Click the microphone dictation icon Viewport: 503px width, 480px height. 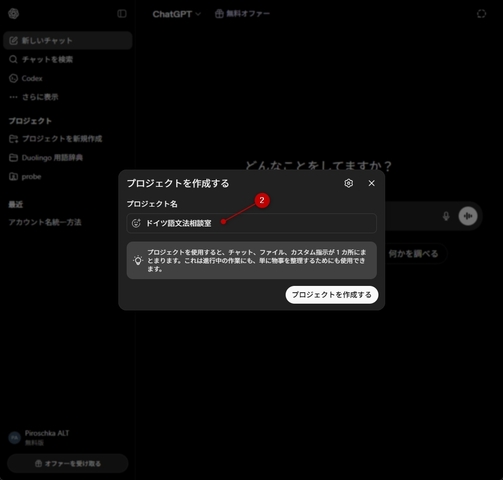tap(446, 216)
